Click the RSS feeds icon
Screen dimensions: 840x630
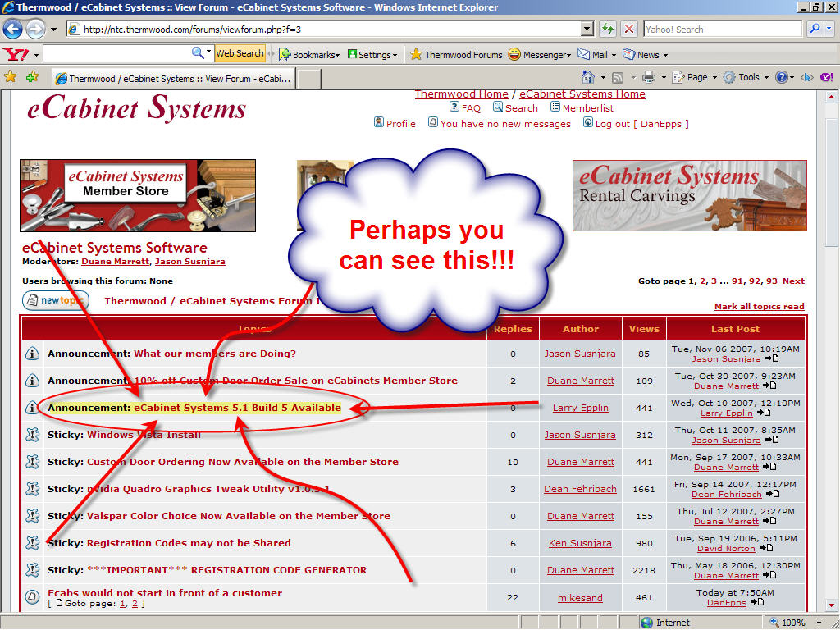click(618, 78)
